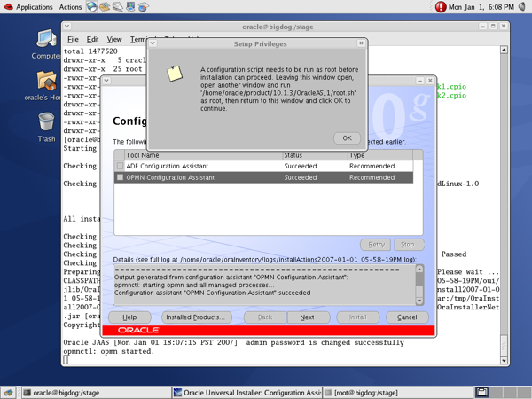Close the terminal window

coord(504,26)
